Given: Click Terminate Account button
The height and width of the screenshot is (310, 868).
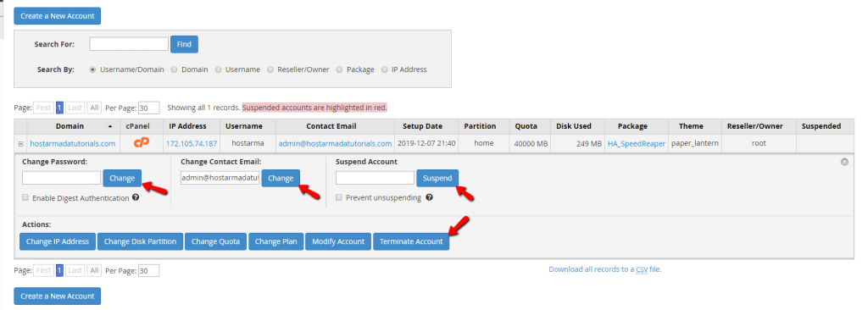Looking at the screenshot, I should coord(411,241).
